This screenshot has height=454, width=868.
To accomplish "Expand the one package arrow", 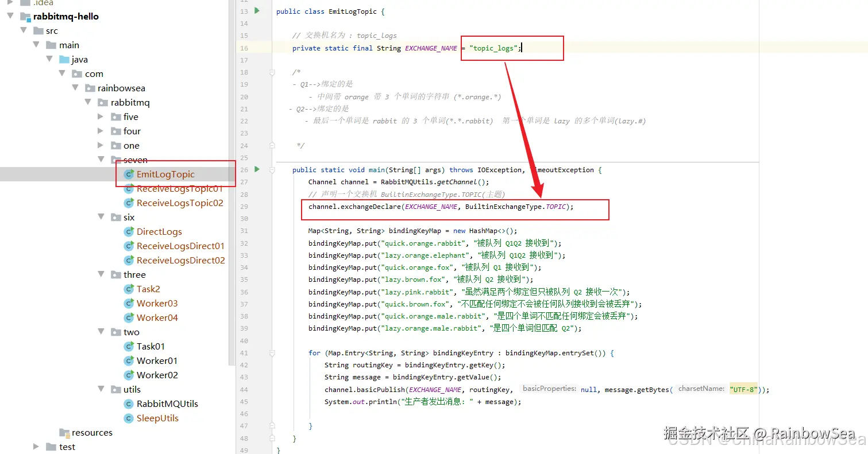I will tap(101, 145).
